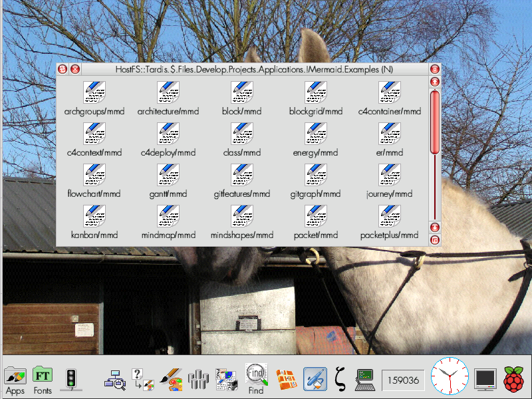Click the grey cylinders icon on the icon bar

pos(198,380)
